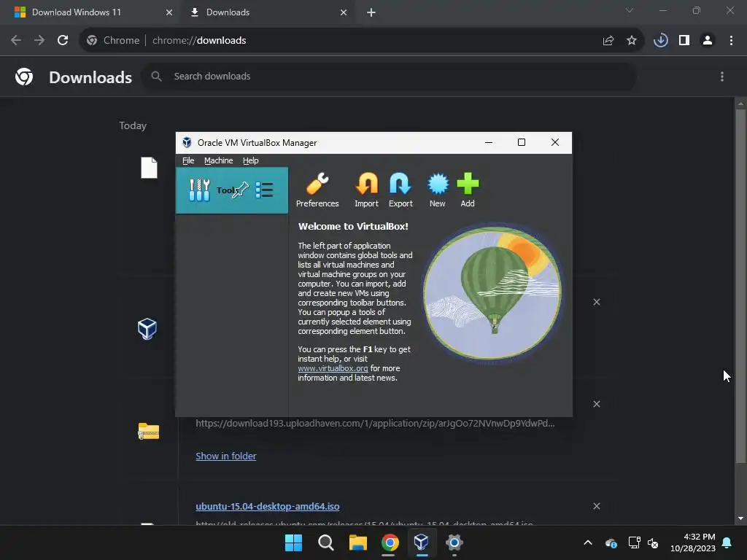Follow the www.virtualbox.org link
This screenshot has height=560, width=747.
333,368
